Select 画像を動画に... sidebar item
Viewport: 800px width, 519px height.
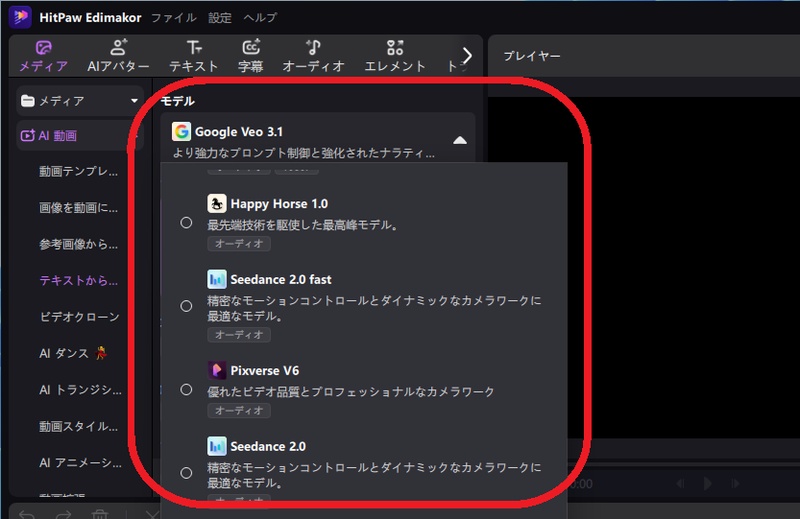point(79,208)
